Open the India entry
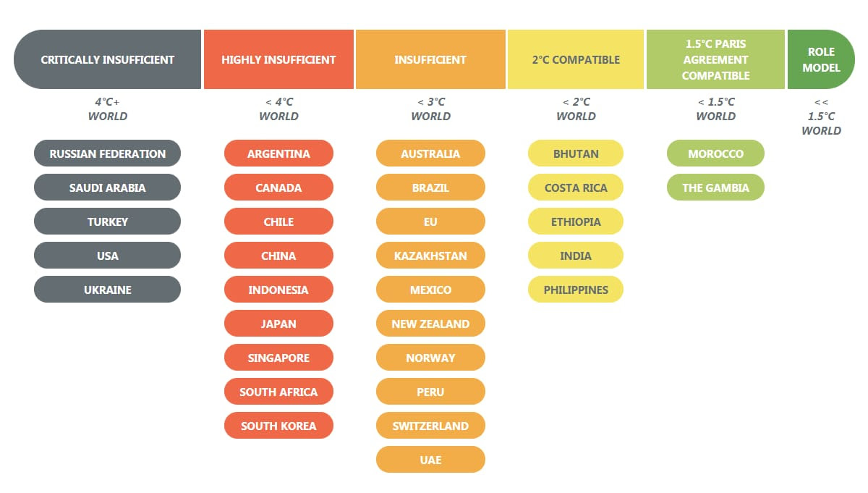This screenshot has width=868, height=493. 576,256
